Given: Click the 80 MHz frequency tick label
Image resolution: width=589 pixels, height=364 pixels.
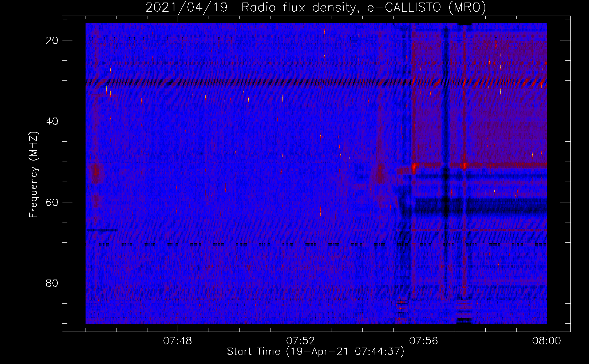Looking at the screenshot, I should click(x=52, y=283).
